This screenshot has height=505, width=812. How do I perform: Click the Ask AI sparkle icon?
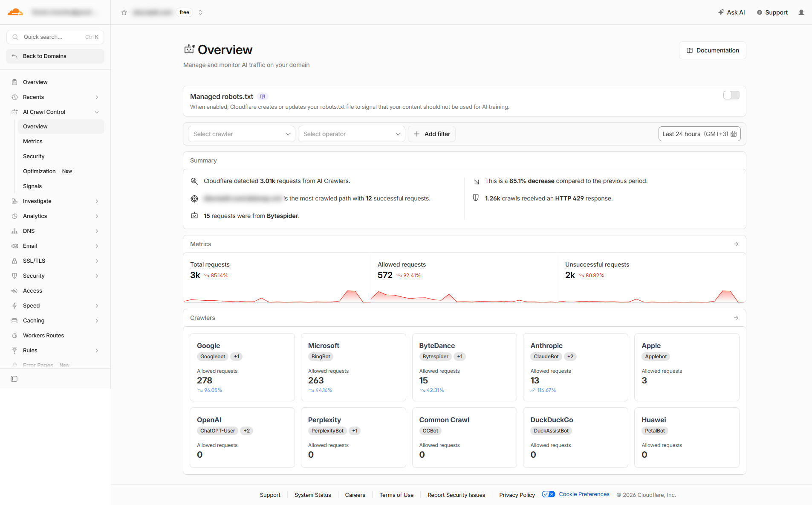pyautogui.click(x=721, y=12)
